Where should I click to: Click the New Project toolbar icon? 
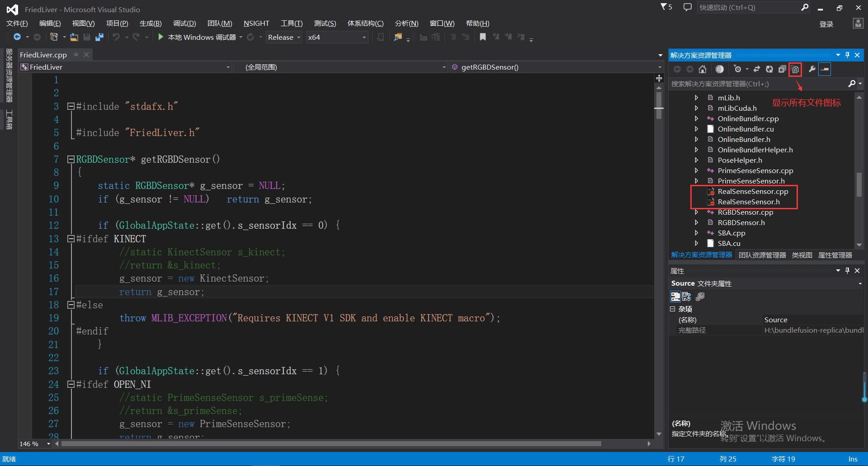[54, 37]
